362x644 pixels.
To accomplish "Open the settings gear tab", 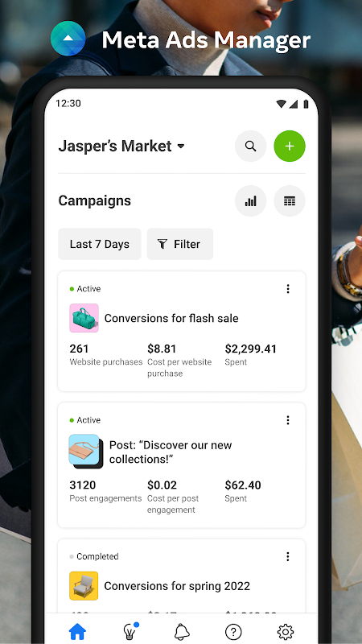I will pyautogui.click(x=286, y=632).
